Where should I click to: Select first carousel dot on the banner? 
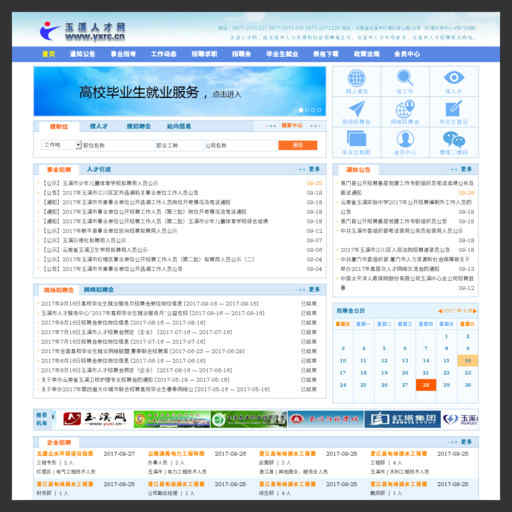301,110
